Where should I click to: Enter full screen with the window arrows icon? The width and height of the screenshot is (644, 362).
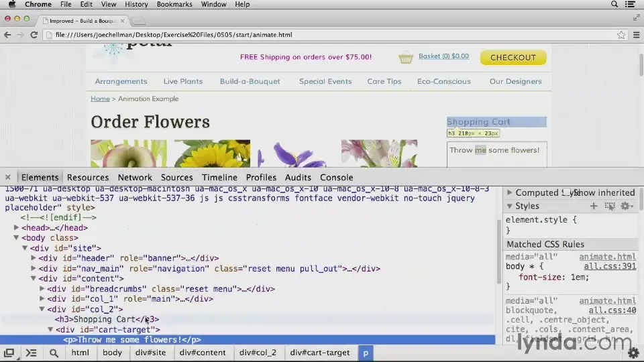[636, 17]
